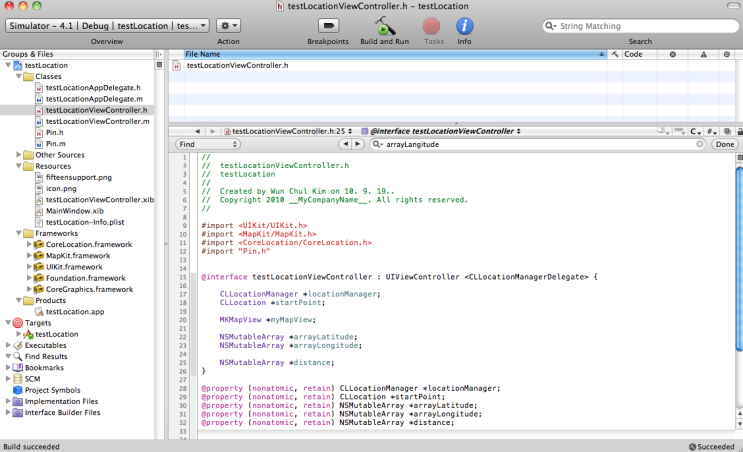Select MainWindow.xib file

pos(74,211)
